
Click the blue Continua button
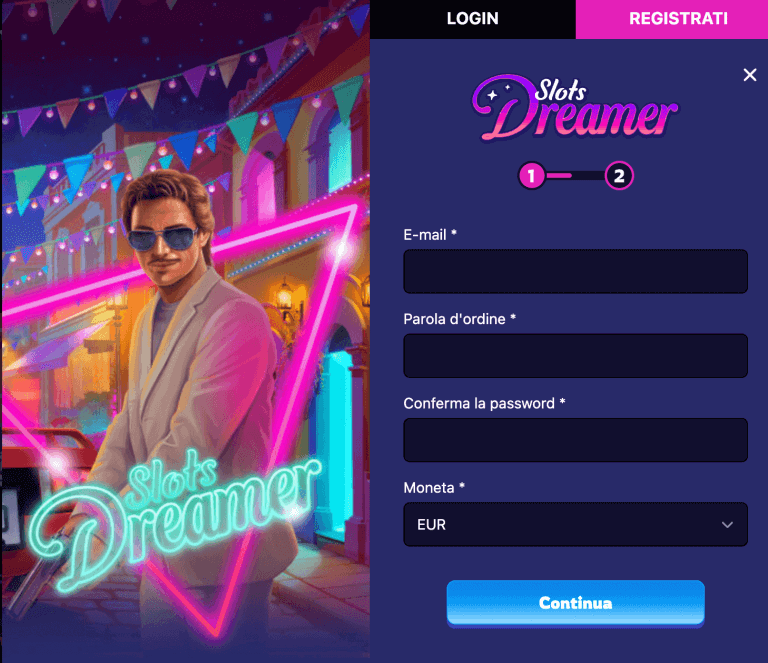tap(576, 603)
